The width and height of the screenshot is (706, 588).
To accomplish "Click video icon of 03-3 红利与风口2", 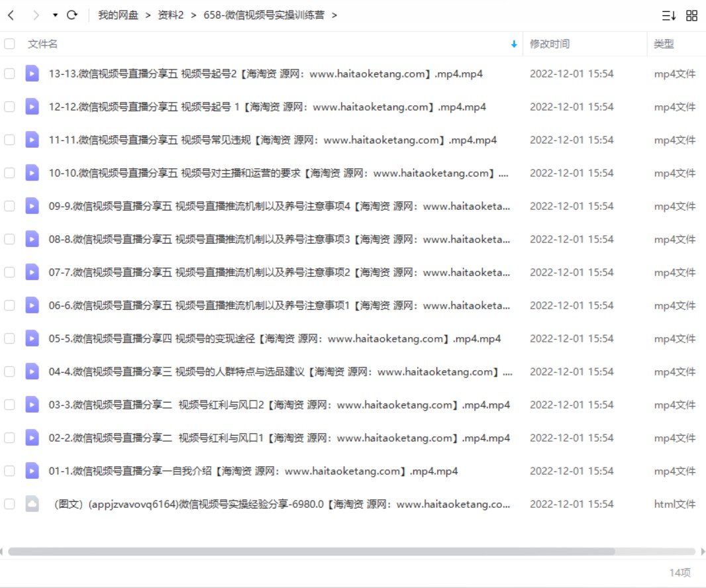I will (x=32, y=405).
